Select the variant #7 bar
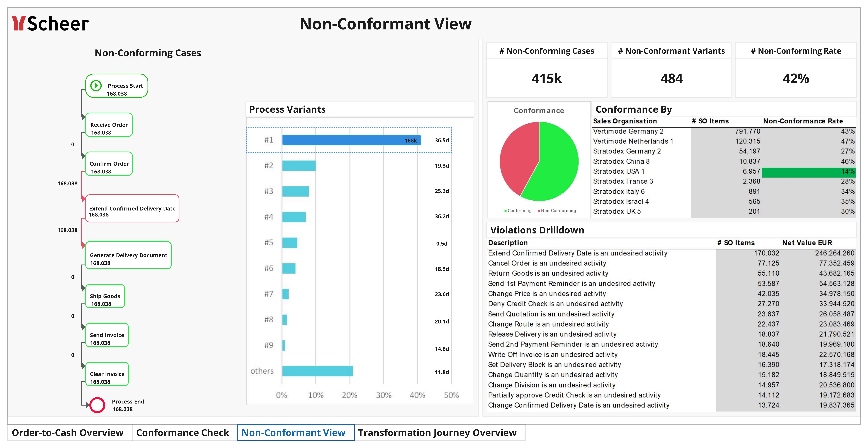The image size is (868, 448). pos(285,294)
